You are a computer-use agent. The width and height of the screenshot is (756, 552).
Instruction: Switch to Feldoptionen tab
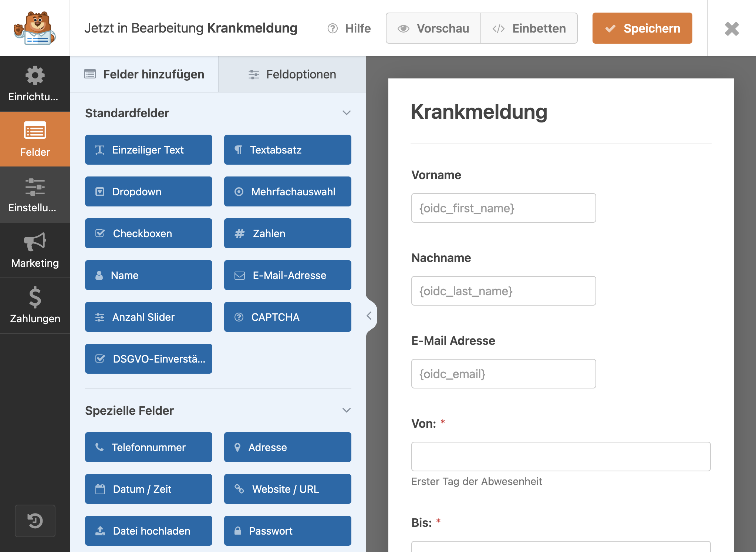click(x=292, y=74)
